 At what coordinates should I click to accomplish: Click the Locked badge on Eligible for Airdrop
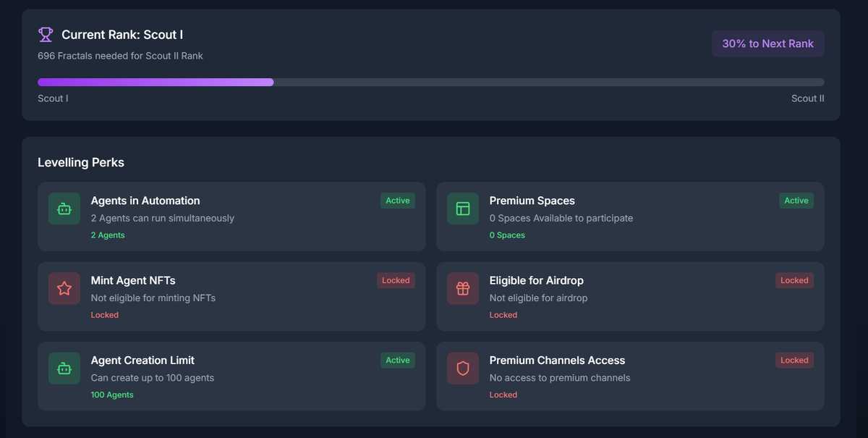(x=794, y=280)
